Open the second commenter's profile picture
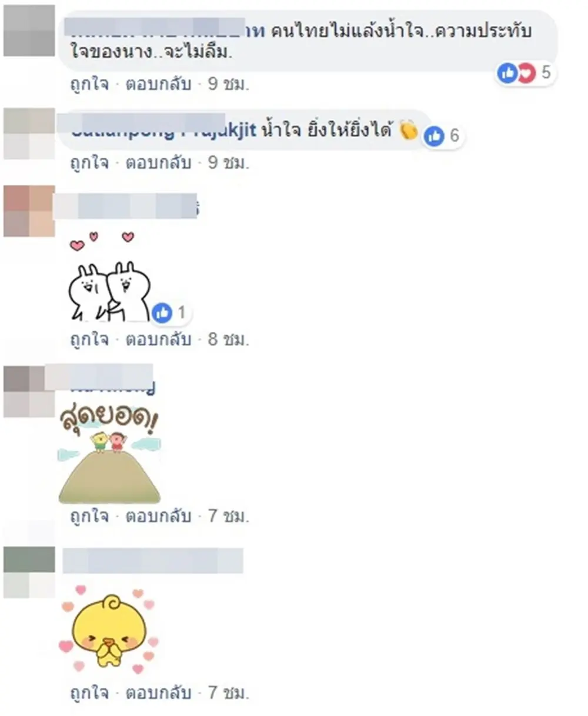 click(29, 134)
